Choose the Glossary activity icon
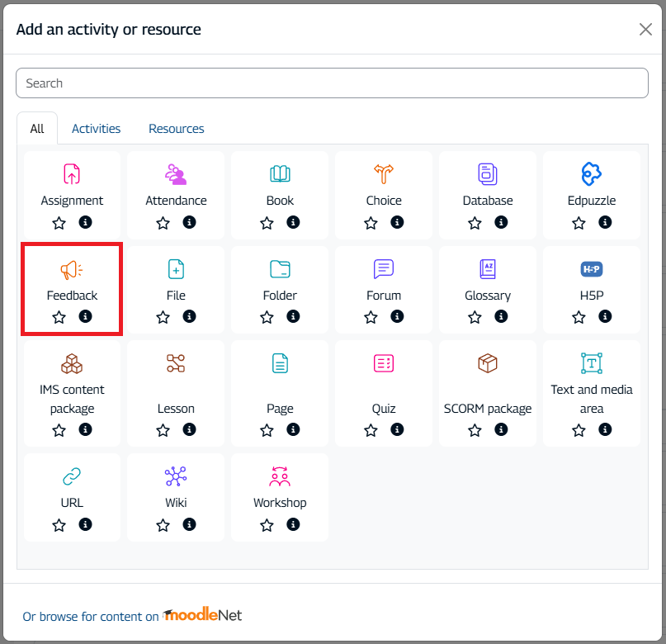666x644 pixels. tap(488, 269)
